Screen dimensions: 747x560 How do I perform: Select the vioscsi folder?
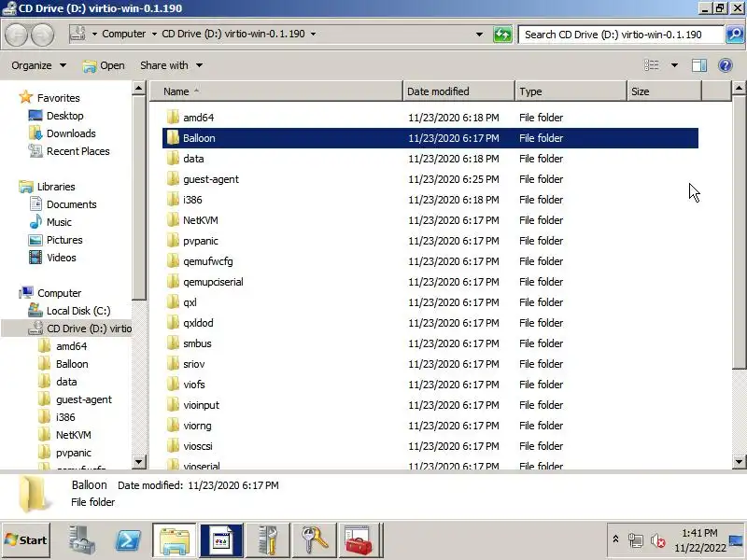point(430,446)
